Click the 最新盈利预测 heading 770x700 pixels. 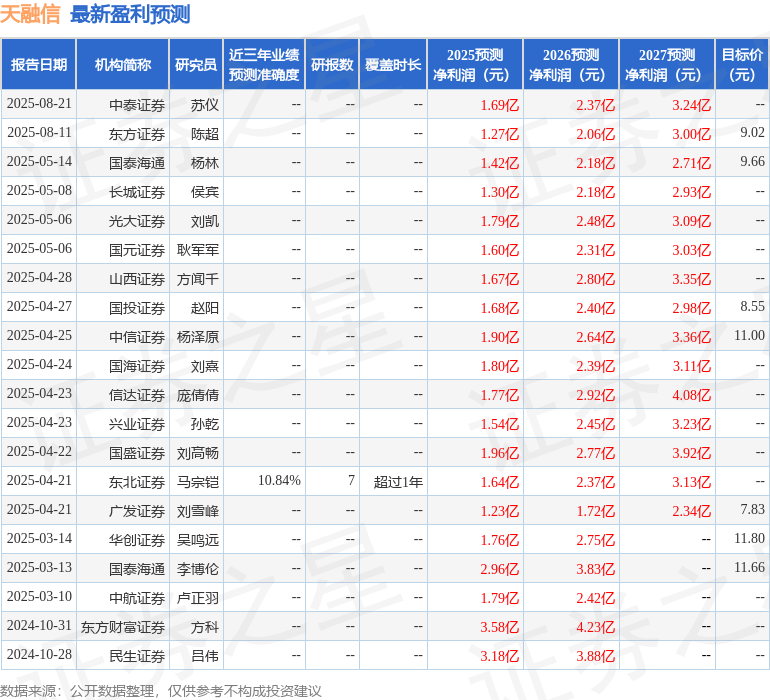130,14
